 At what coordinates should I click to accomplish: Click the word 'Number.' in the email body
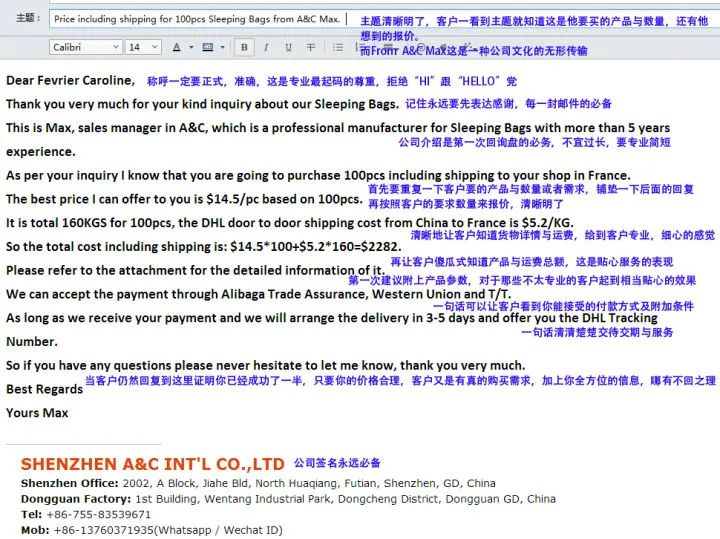click(32, 342)
